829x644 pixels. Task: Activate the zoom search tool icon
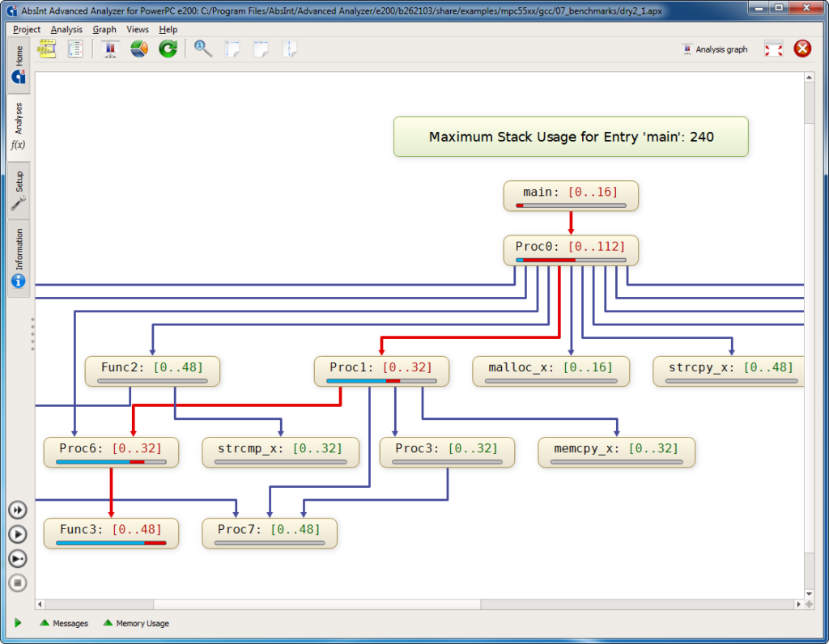(202, 49)
